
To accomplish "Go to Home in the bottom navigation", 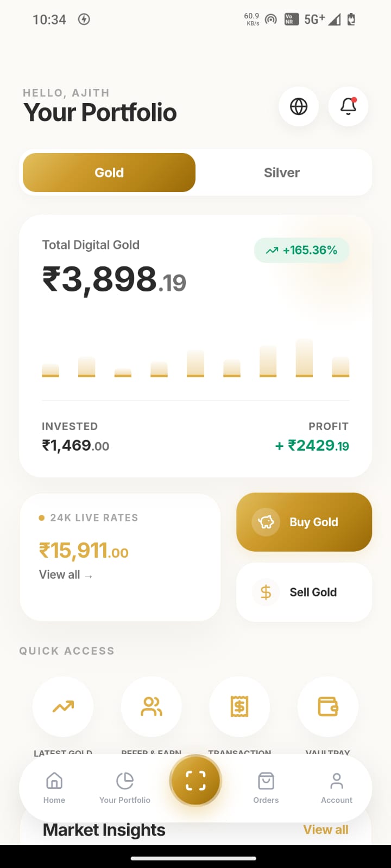I will [x=54, y=787].
